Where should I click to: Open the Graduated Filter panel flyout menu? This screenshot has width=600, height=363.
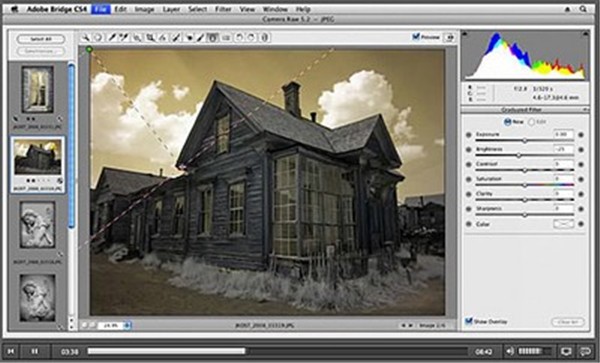tap(585, 110)
